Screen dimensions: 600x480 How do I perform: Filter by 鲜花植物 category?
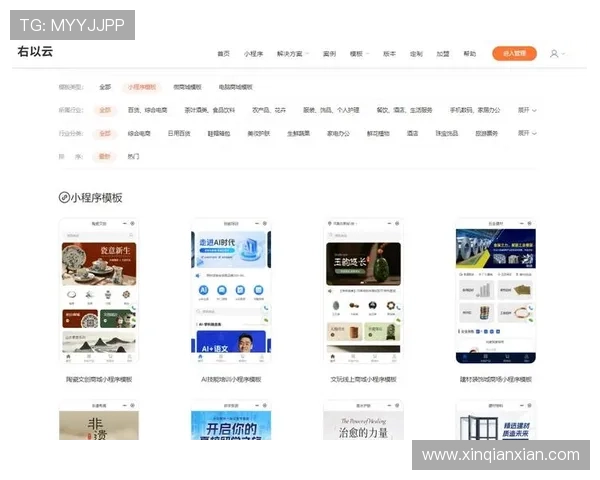378,134
